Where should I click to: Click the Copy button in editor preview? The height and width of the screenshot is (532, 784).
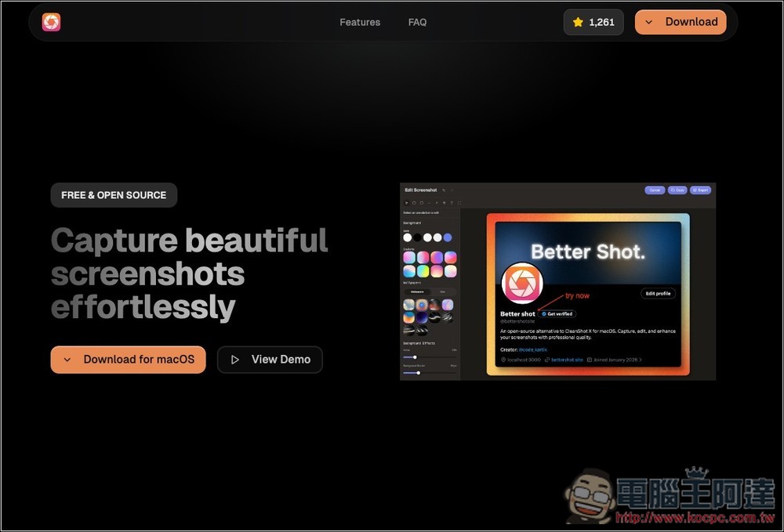677,190
